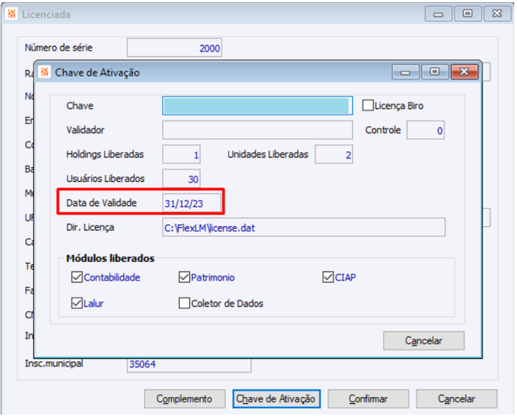Click the Holdings Liberadas label
The image size is (517, 420).
coord(105,154)
